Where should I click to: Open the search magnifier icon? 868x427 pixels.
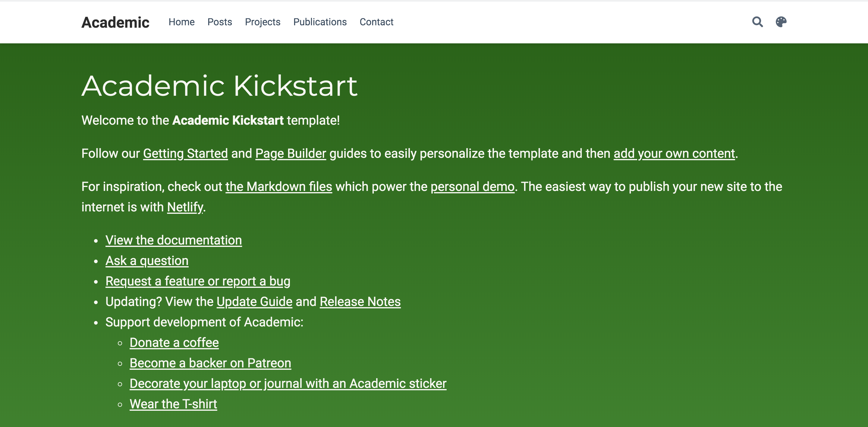click(757, 22)
